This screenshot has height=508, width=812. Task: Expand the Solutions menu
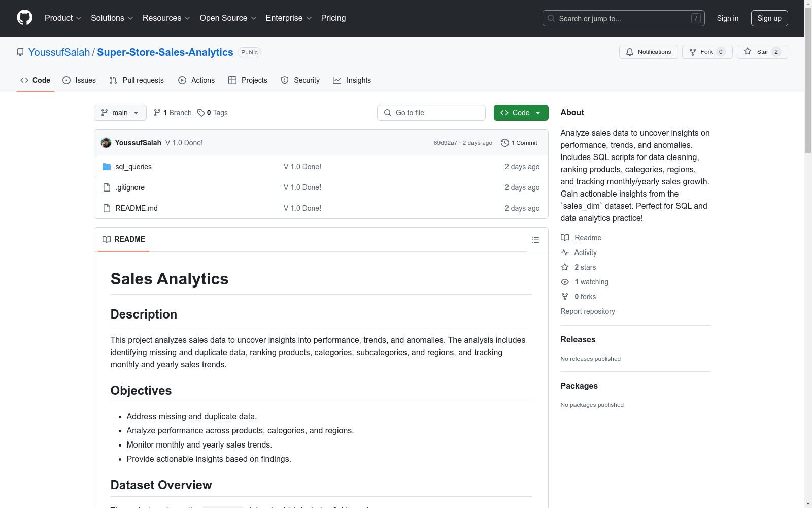click(112, 18)
